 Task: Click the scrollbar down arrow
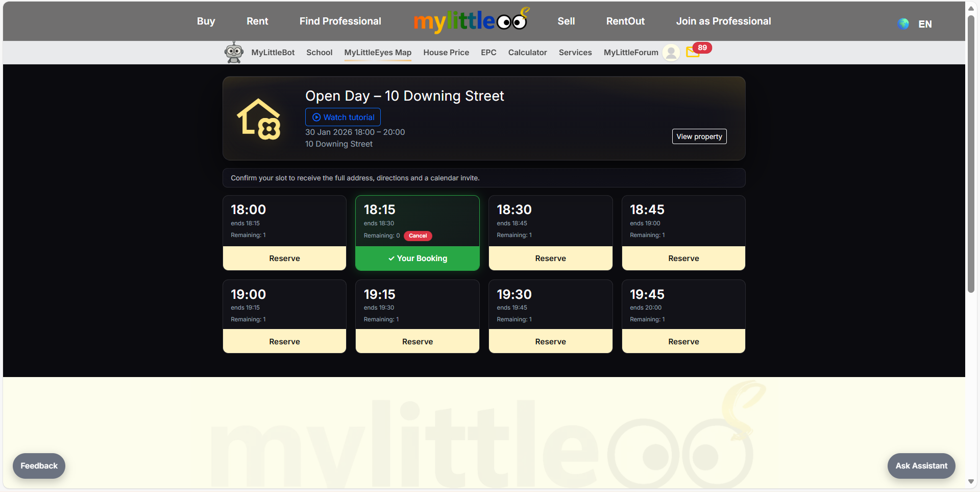click(x=971, y=481)
